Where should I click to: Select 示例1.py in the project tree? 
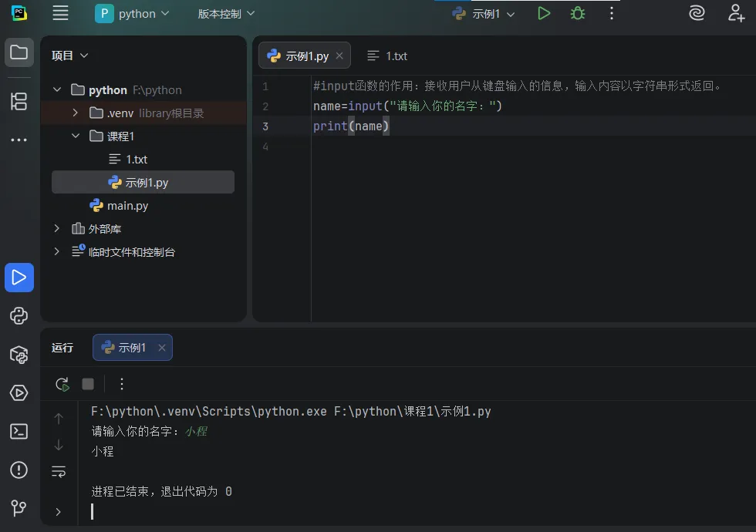tap(143, 182)
